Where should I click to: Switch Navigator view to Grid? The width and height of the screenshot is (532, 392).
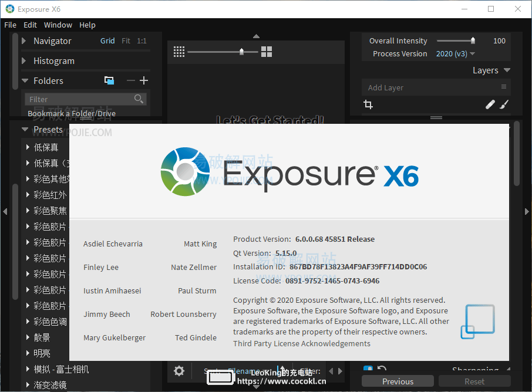click(107, 40)
